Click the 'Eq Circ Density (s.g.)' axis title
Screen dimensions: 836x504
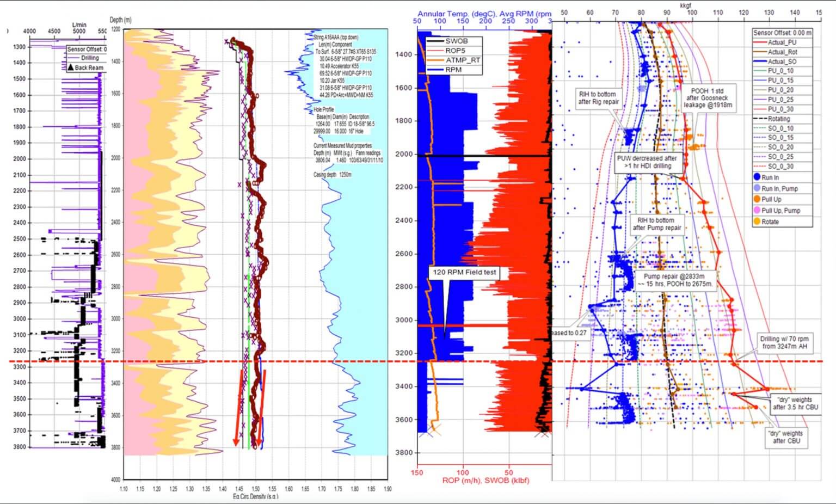(x=255, y=496)
